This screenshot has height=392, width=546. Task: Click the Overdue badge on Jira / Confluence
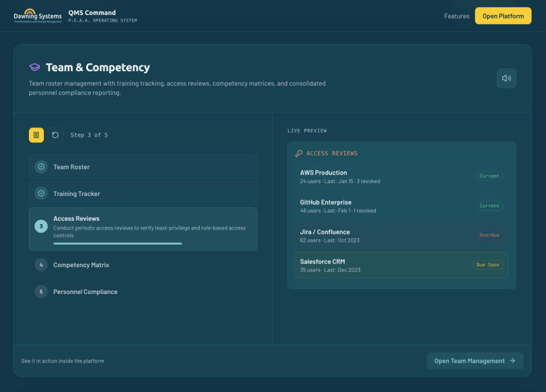click(489, 235)
